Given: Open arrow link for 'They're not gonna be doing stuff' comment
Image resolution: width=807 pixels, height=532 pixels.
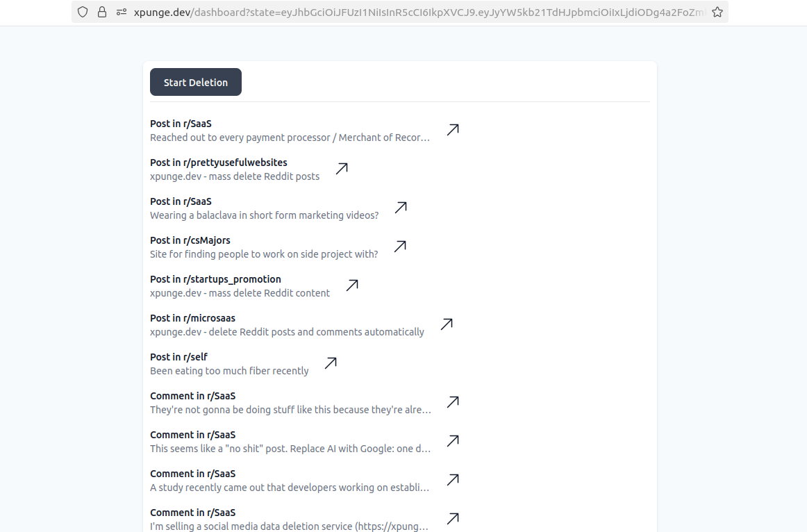Looking at the screenshot, I should point(453,402).
